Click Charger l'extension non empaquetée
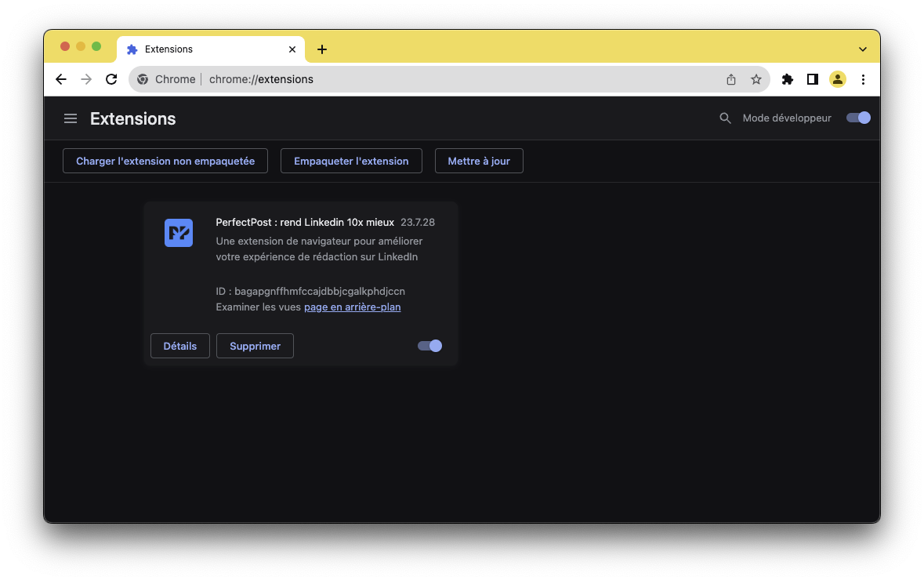 (165, 161)
